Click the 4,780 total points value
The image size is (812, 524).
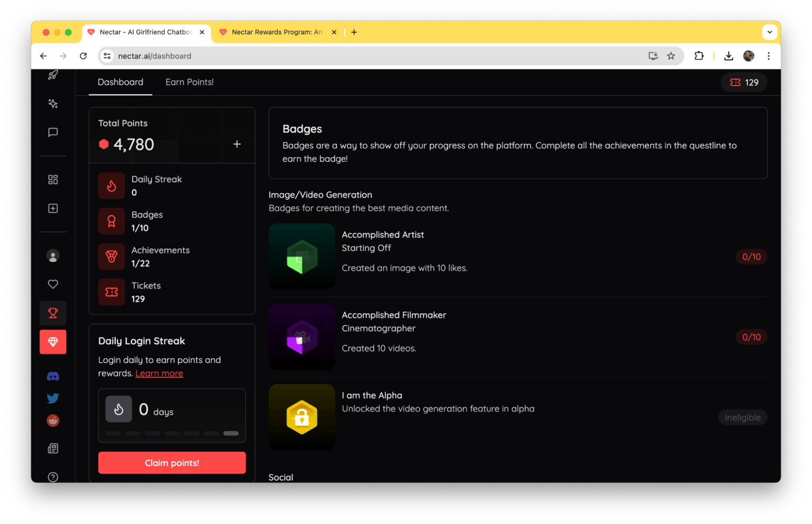point(134,144)
